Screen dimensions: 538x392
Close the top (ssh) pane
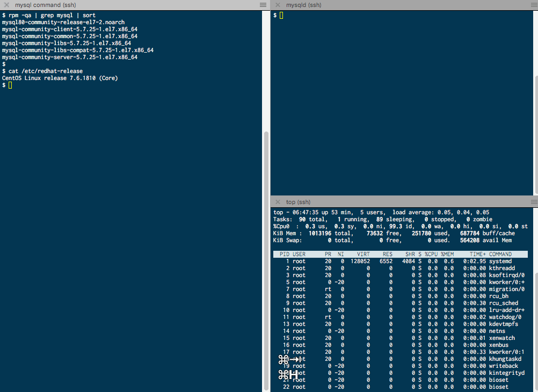278,202
